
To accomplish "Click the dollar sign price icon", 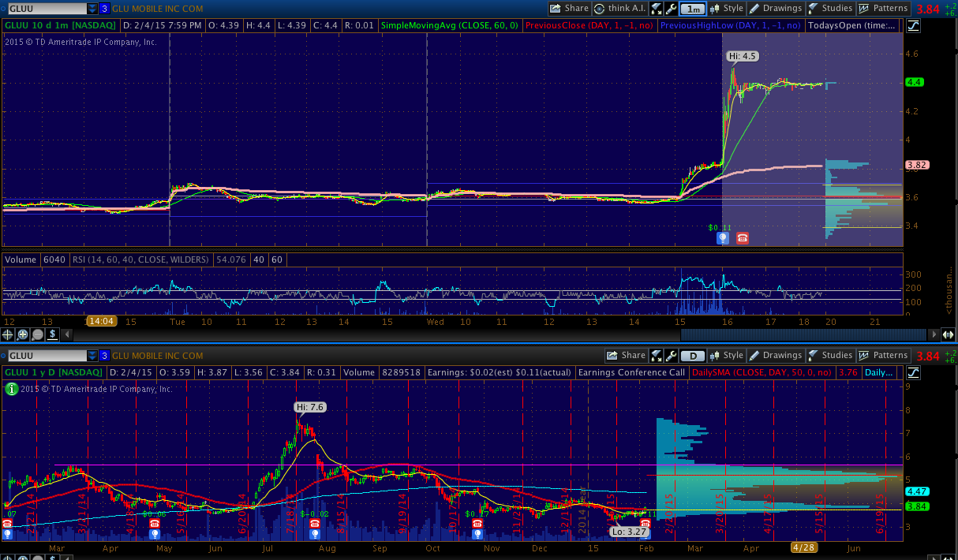I will click(x=52, y=334).
